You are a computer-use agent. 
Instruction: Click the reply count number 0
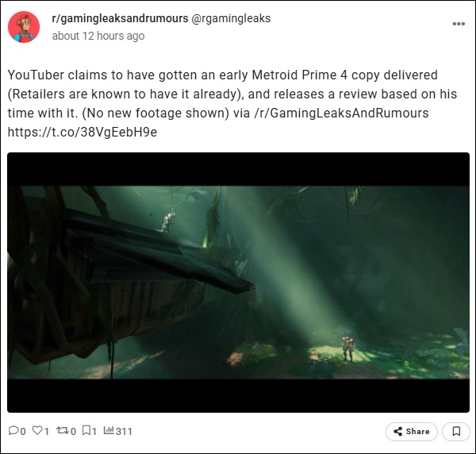(23, 431)
